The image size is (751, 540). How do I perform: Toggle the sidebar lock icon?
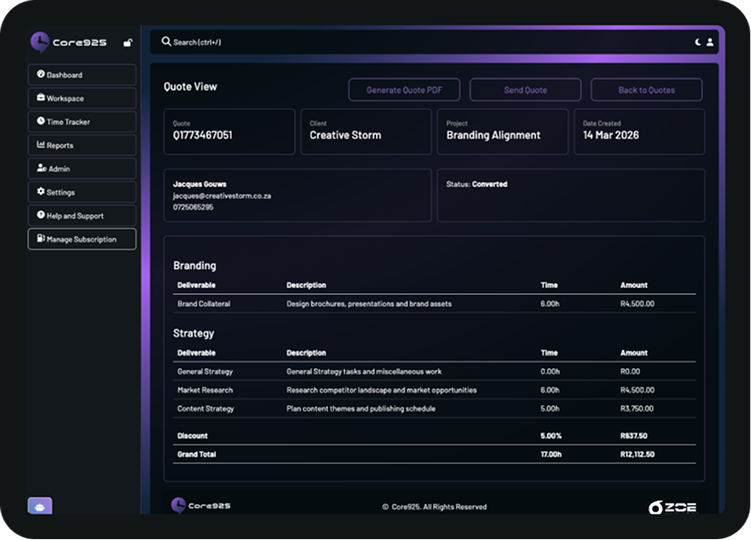click(x=127, y=43)
